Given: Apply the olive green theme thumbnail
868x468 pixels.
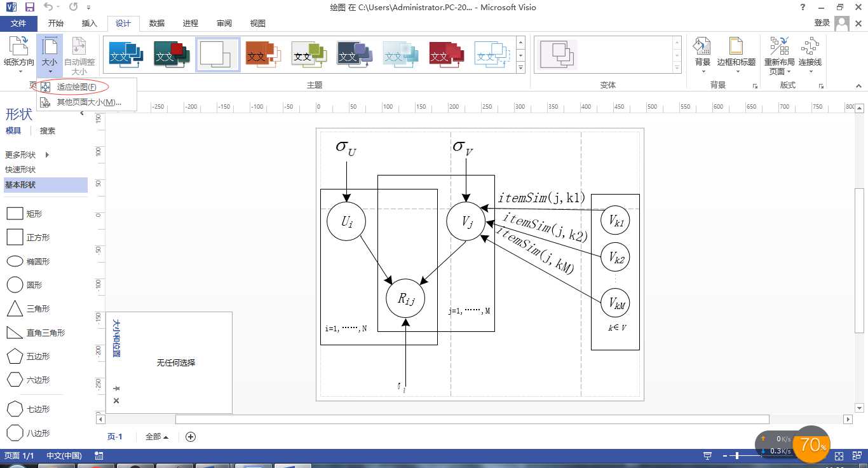Looking at the screenshot, I should point(309,55).
